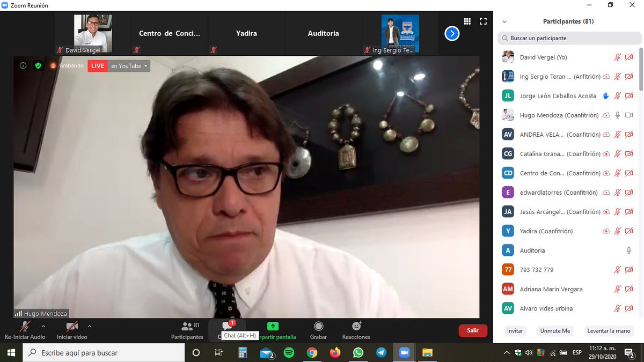This screenshot has width=644, height=362.
Task: Click the Auditoria video tile
Action: point(323,34)
